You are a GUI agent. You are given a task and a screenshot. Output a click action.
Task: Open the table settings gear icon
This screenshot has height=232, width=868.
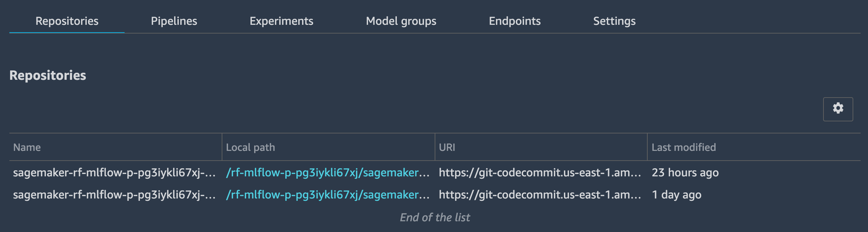pyautogui.click(x=838, y=109)
